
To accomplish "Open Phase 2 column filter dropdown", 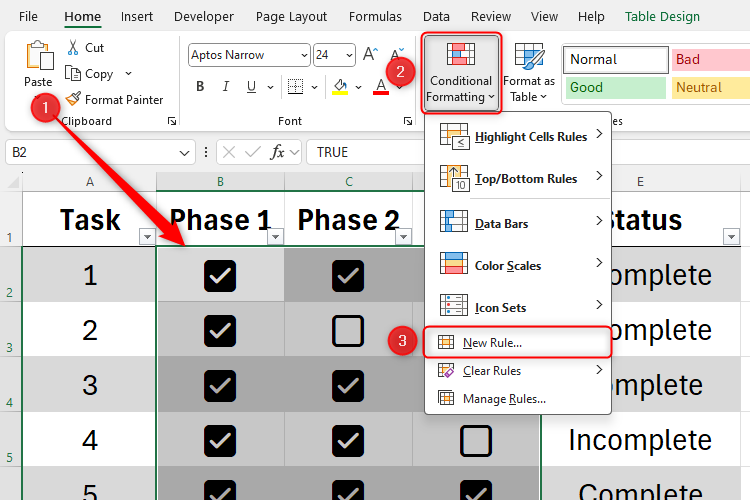I will click(404, 236).
